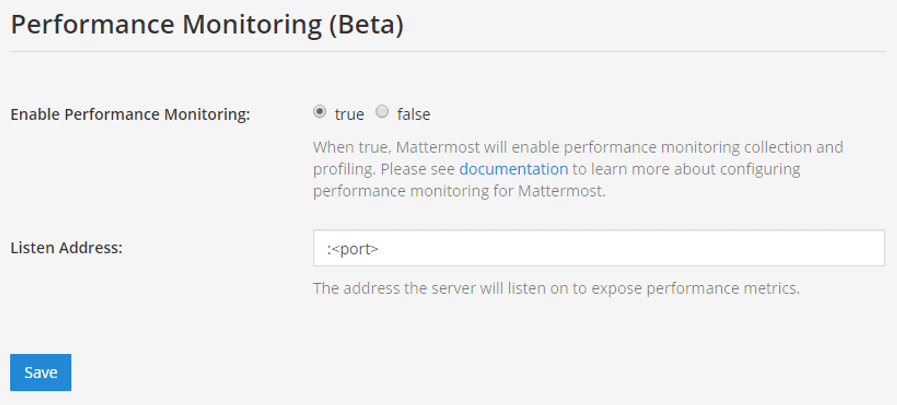Open the documentation link

513,168
